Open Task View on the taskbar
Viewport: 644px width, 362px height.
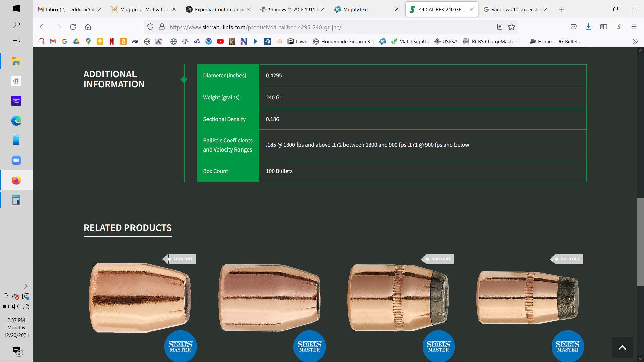16,42
